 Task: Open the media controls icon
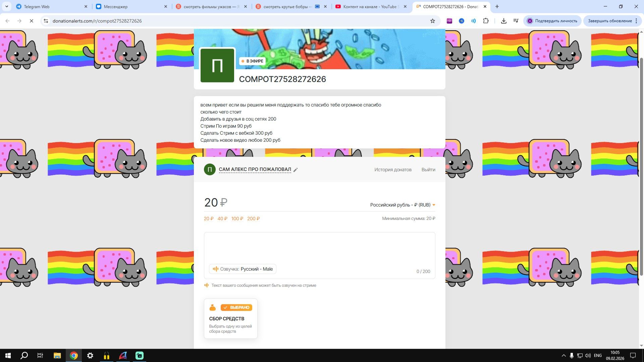(516, 21)
